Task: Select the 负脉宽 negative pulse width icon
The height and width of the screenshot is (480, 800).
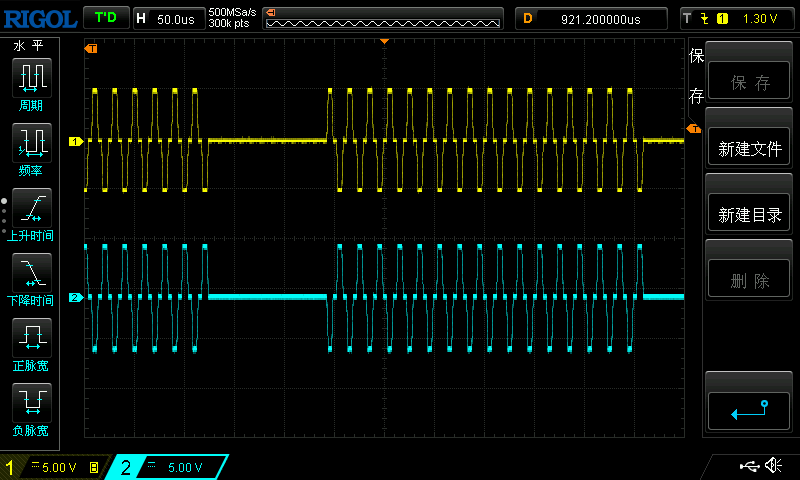Action: click(x=31, y=405)
